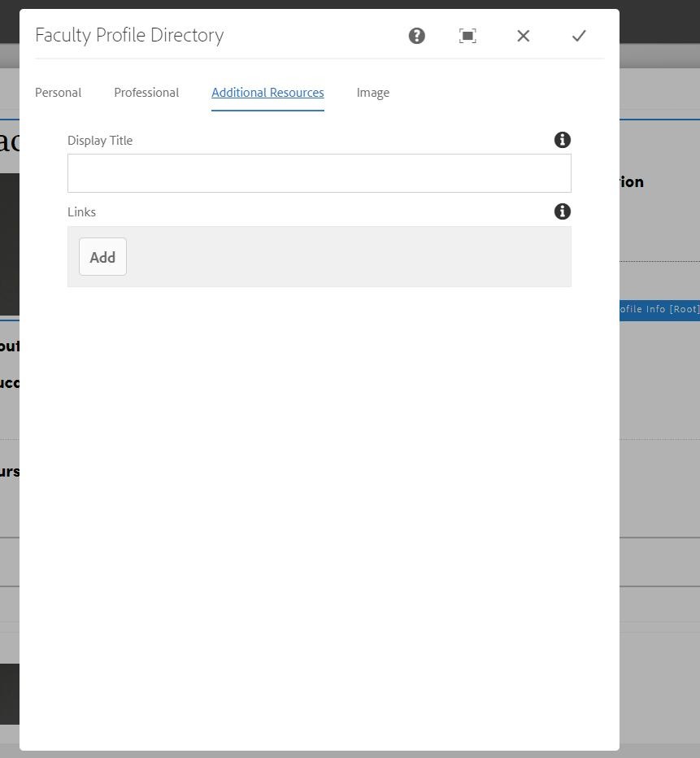Click the Display Title field label
The image size is (700, 758).
pyautogui.click(x=100, y=141)
